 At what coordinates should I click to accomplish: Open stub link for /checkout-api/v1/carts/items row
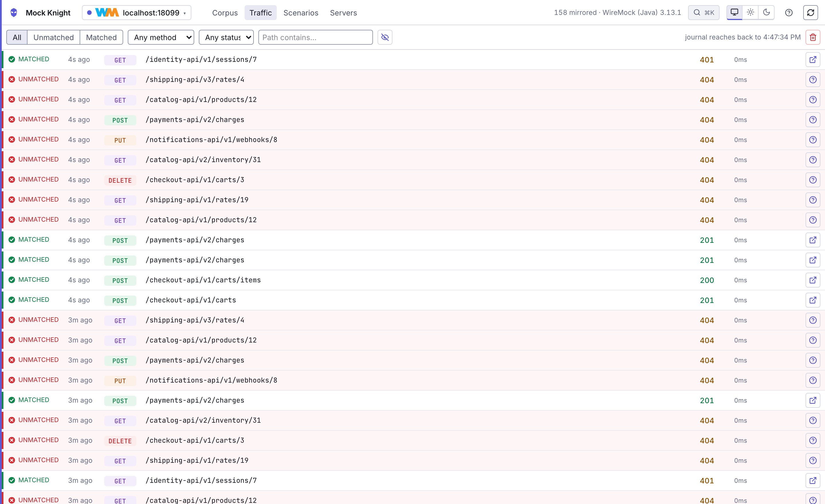(813, 280)
